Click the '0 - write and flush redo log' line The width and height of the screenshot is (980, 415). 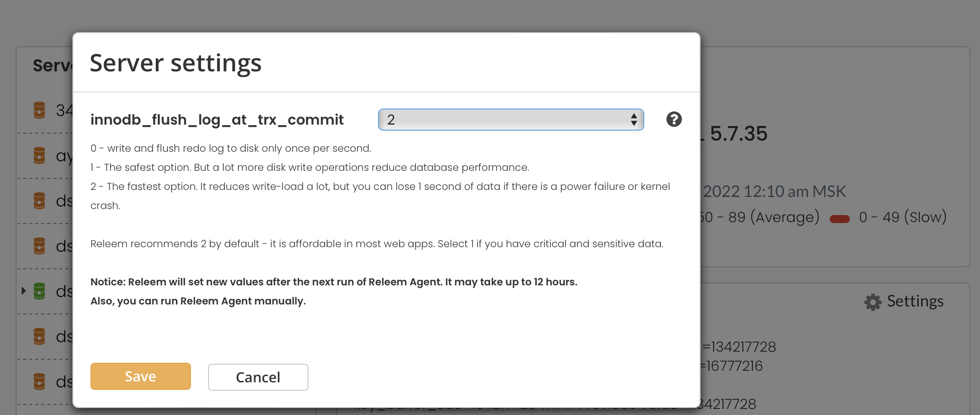point(231,148)
